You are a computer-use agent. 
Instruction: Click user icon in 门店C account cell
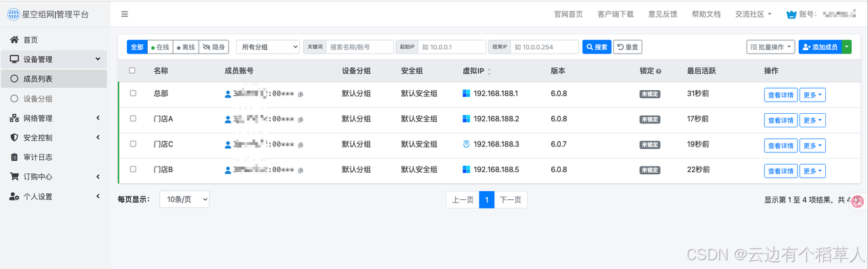point(228,144)
